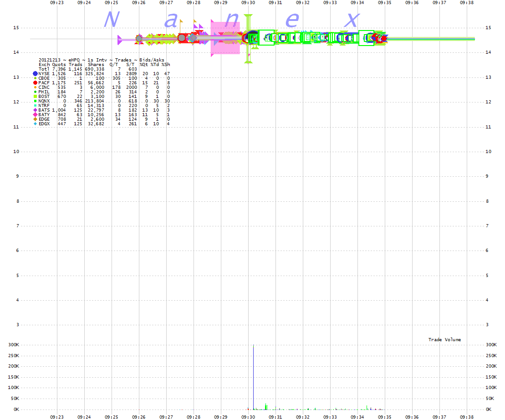Click the magenta BATY legend diamond
Screen dimensions: 505x420
pyautogui.click(x=36, y=115)
